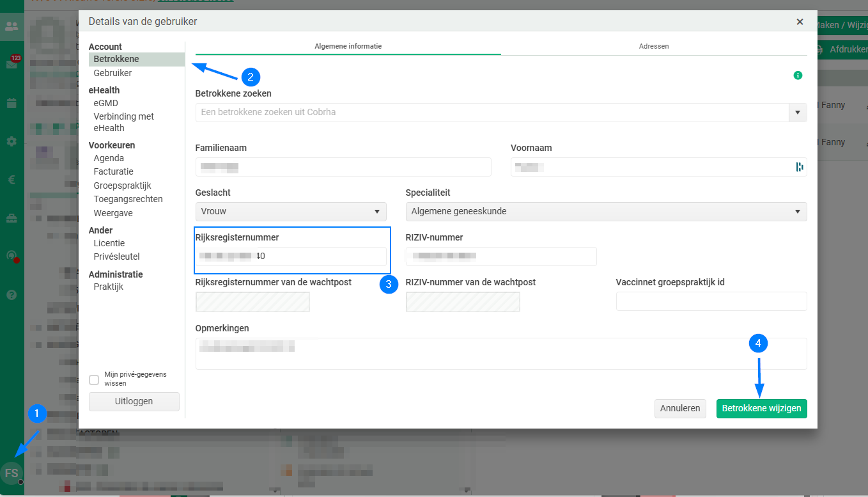Click the FS user avatar
The width and height of the screenshot is (868, 497).
(12, 473)
